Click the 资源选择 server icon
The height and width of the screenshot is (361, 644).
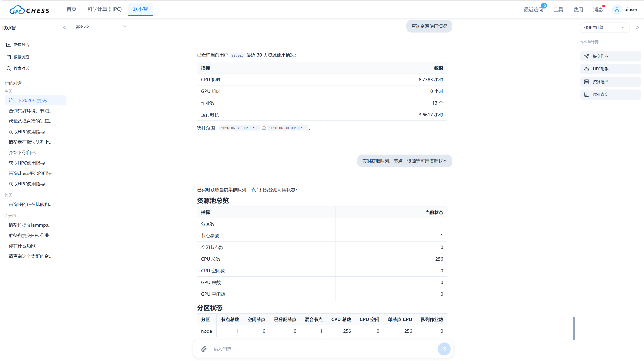(587, 82)
